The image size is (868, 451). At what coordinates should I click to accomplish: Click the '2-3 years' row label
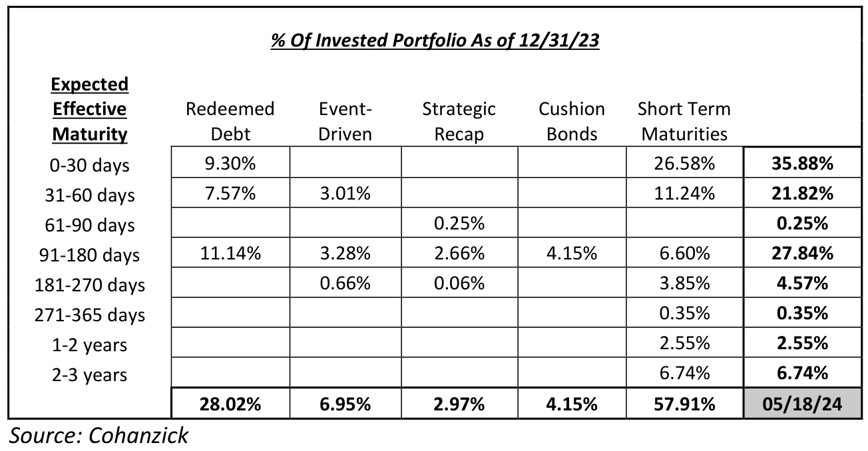[90, 375]
